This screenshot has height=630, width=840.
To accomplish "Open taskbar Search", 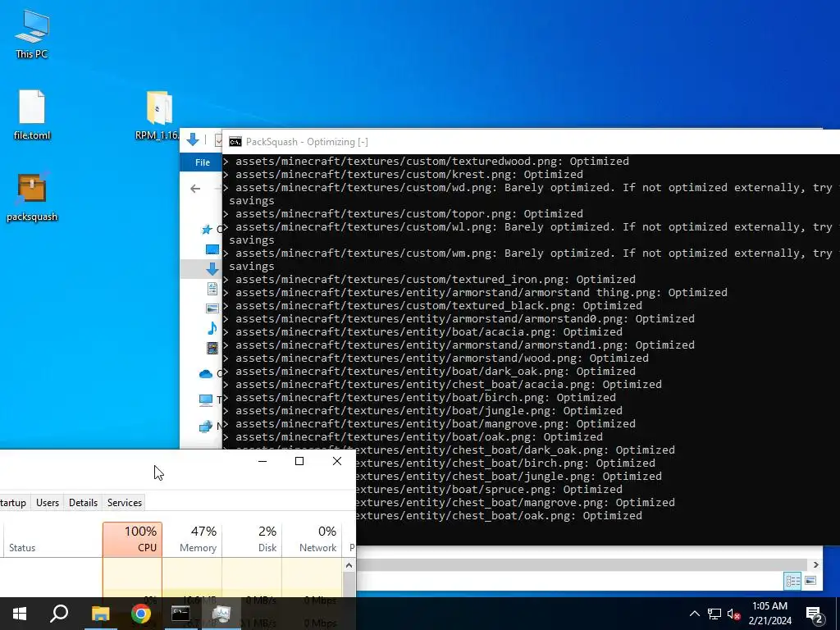I will pos(59,614).
